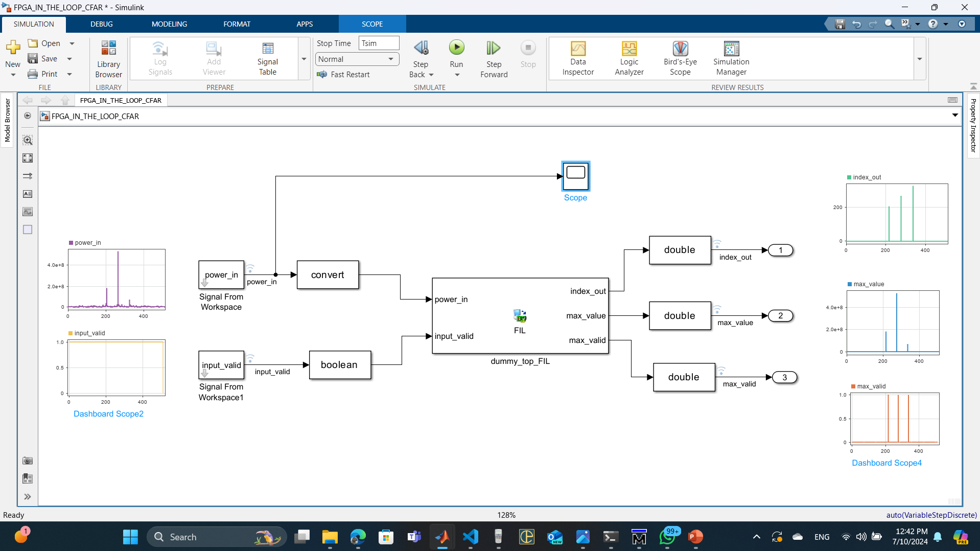Click Fit to View palette icon
Image resolution: width=980 pixels, height=551 pixels.
[28, 158]
